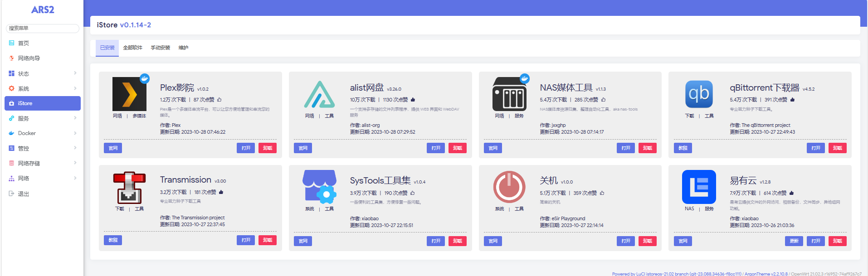Toggle thumbs-up like for alist网盘
868x276 pixels.
413,100
